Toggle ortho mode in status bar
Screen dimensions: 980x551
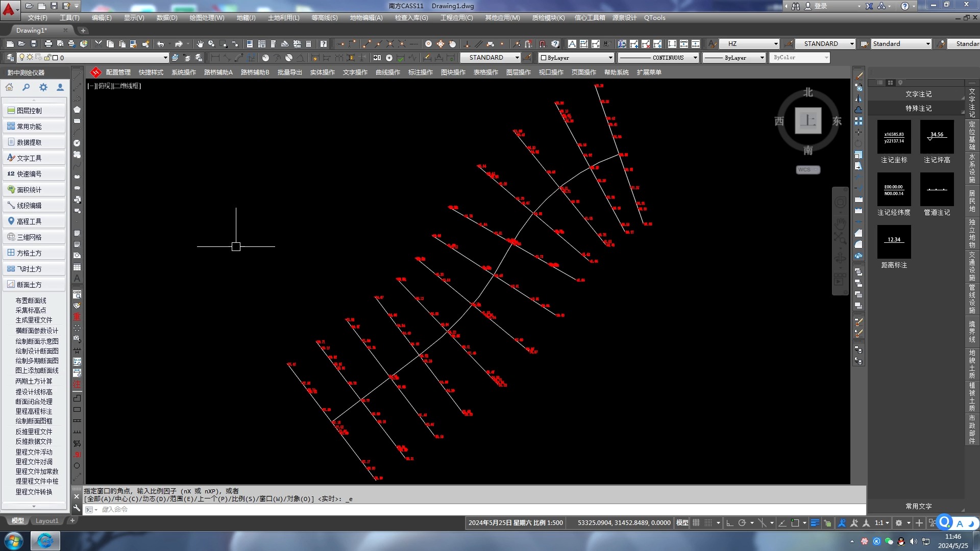coord(729,523)
